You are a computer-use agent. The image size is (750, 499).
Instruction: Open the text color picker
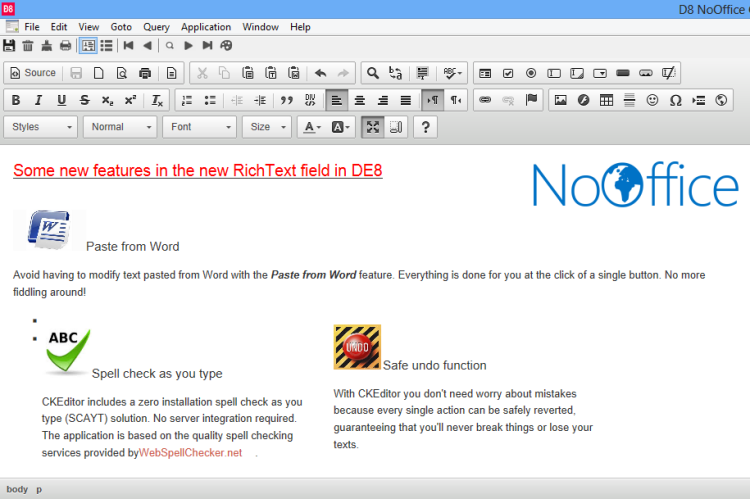pos(312,127)
